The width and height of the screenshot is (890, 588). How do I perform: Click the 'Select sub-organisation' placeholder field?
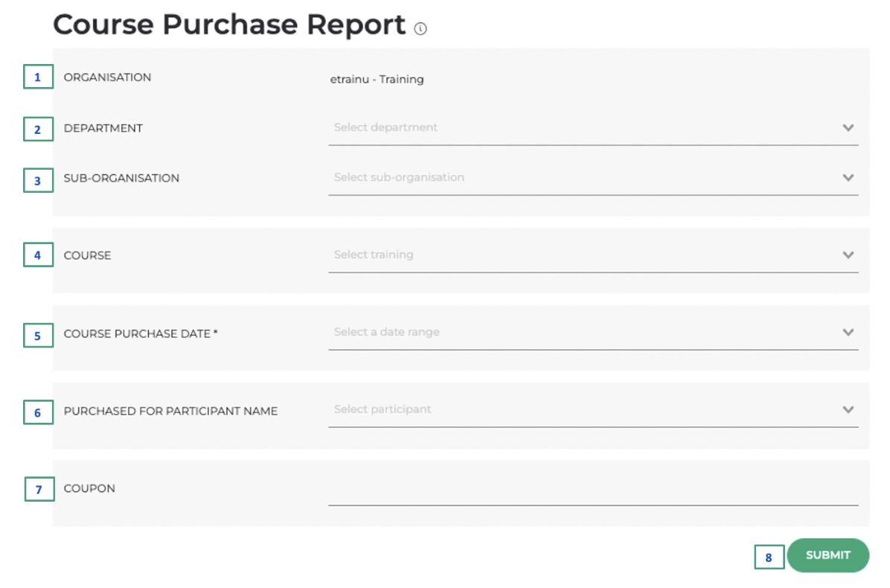399,178
